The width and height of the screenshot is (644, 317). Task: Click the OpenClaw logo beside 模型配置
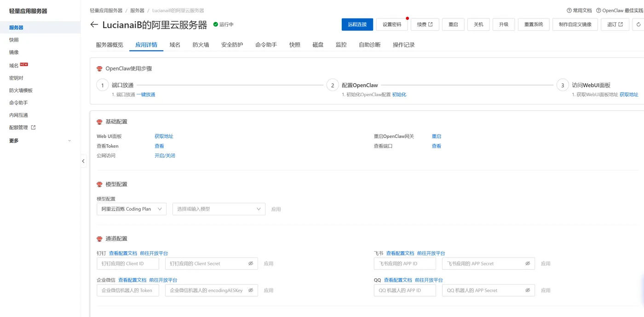click(x=99, y=184)
